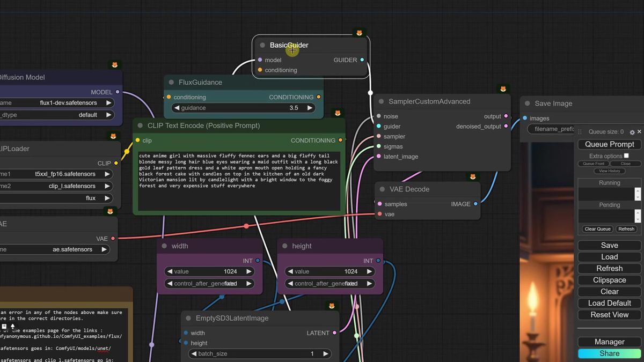Click fox badge above SamplerCustomAdvanced node

(503, 89)
